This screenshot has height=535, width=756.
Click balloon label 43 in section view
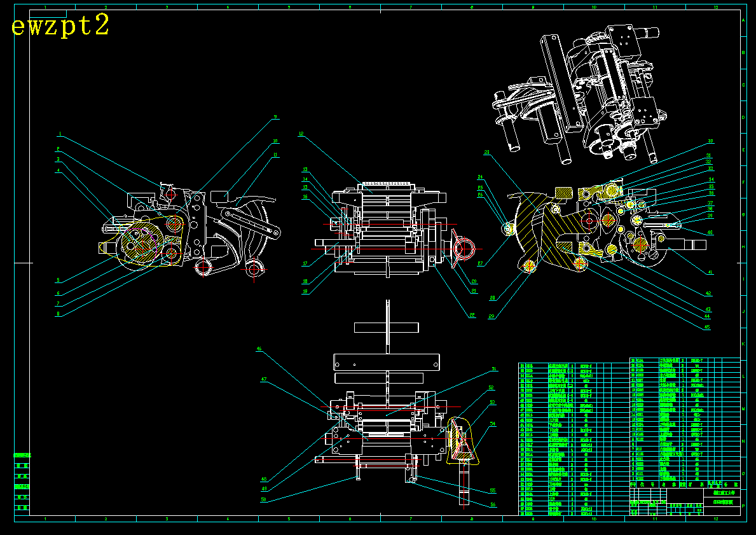point(707,310)
